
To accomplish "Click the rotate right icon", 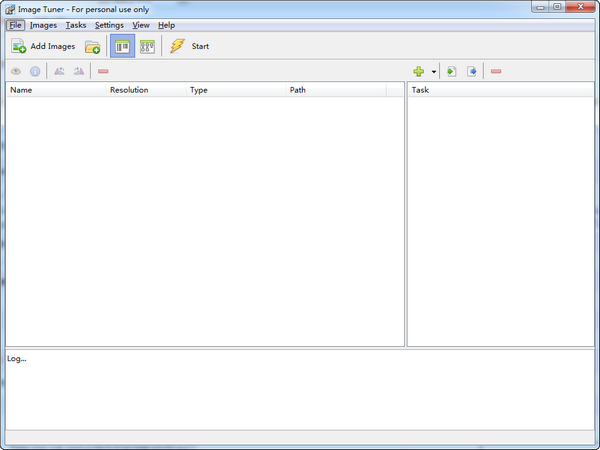I will (x=79, y=71).
